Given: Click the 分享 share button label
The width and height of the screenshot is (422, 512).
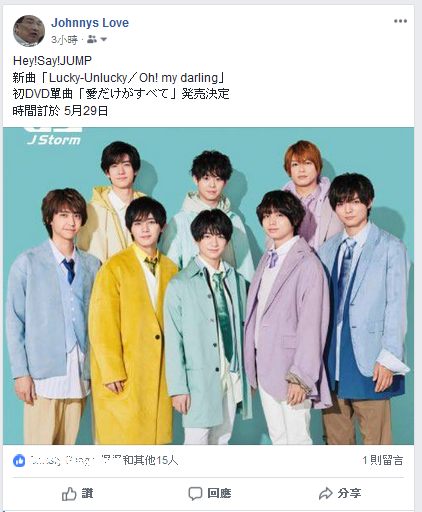Looking at the screenshot, I should [x=349, y=493].
